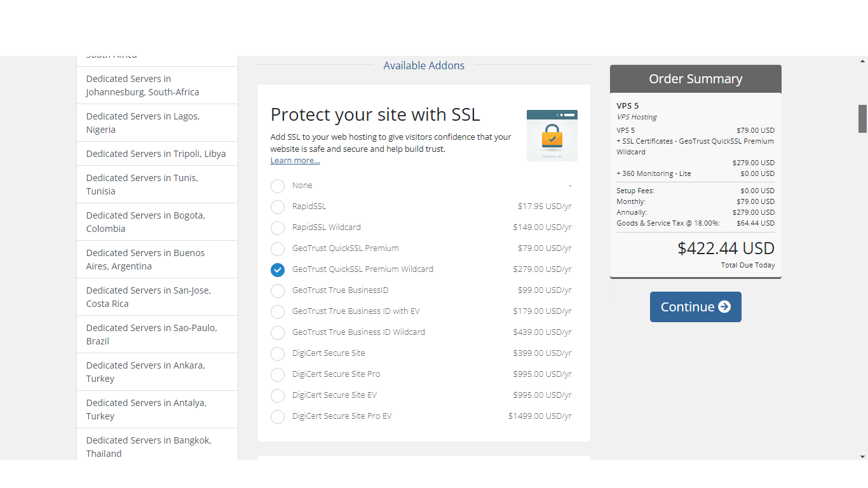Go to Dedicated Servers in Ankara, Turkey
Screen dimensions: 868x488
(x=157, y=372)
